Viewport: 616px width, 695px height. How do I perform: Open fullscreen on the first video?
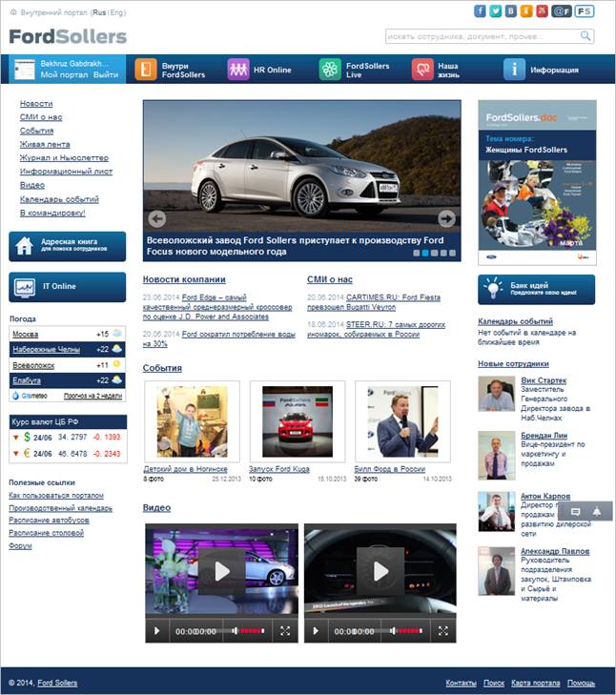[285, 631]
